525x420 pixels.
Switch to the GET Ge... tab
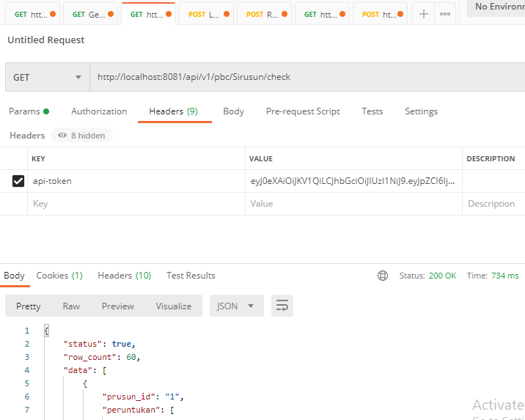89,15
